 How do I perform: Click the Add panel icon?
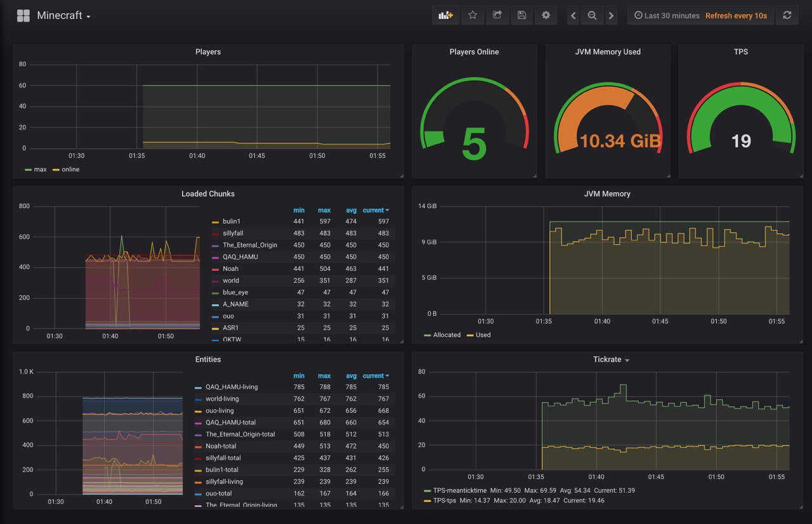[x=445, y=15]
